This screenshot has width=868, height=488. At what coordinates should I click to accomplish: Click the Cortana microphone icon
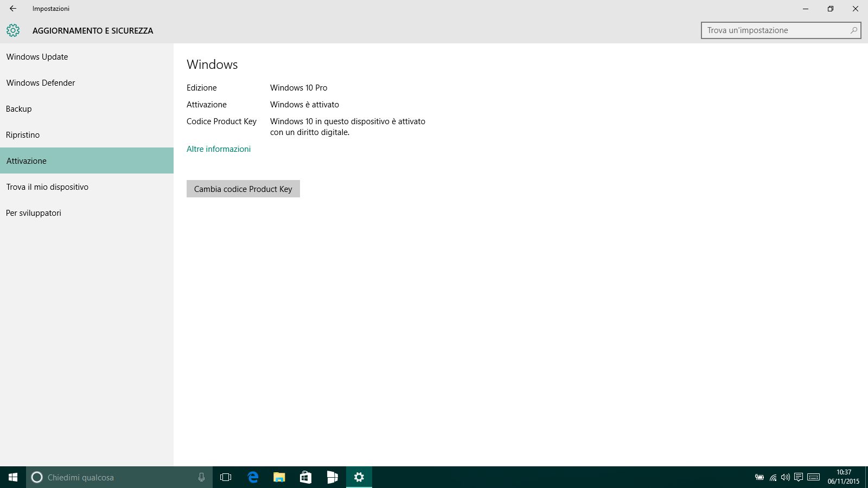click(201, 477)
